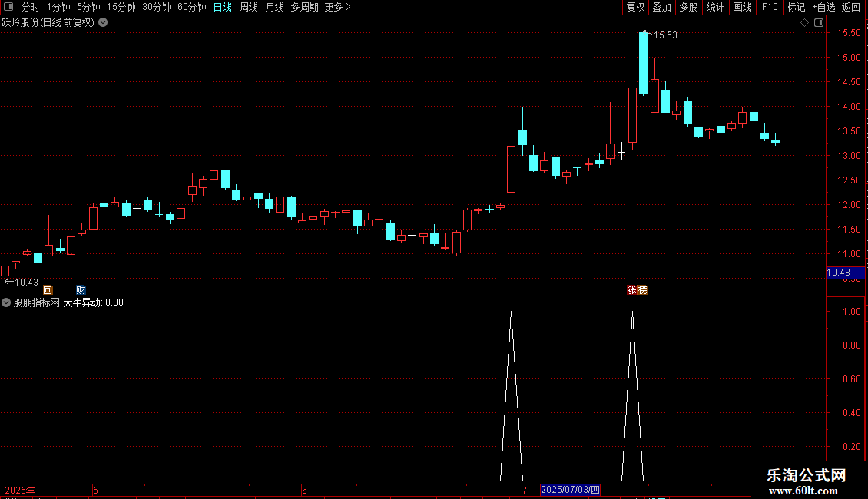868x499 pixels.
Task: Click the 股朋指标网 indicator name
Action: [37, 302]
